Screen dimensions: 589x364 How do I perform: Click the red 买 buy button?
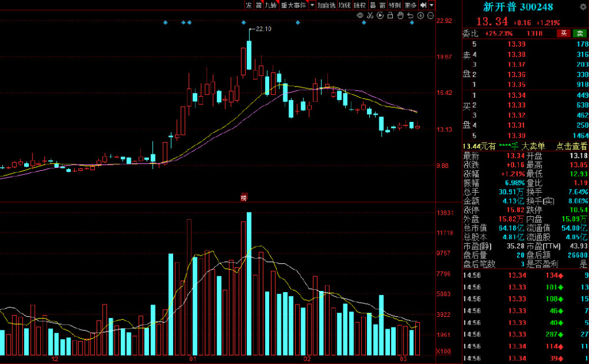pyautogui.click(x=564, y=33)
